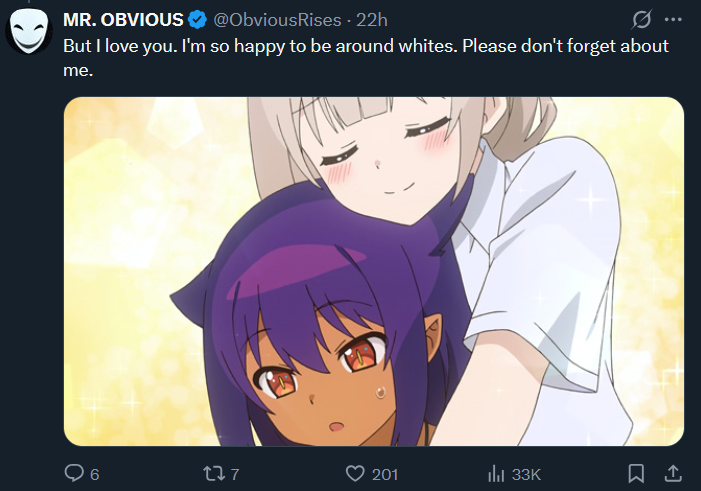Click the reply count 6

click(94, 474)
